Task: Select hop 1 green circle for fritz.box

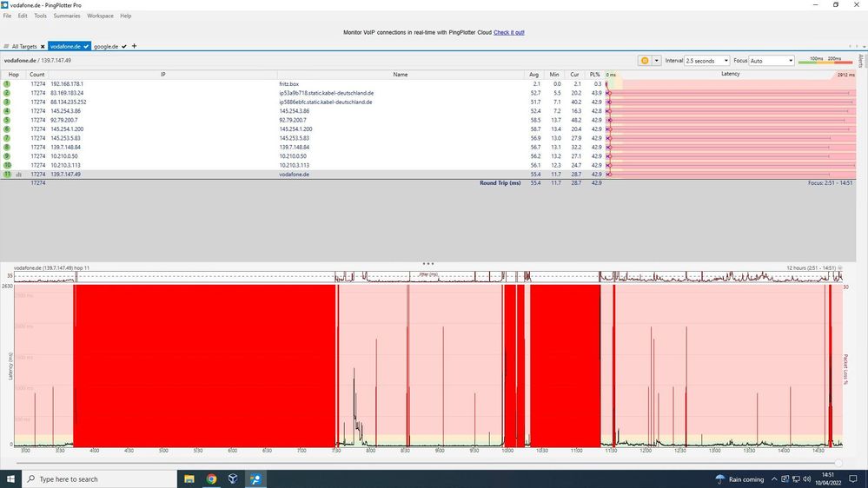Action: (7, 84)
